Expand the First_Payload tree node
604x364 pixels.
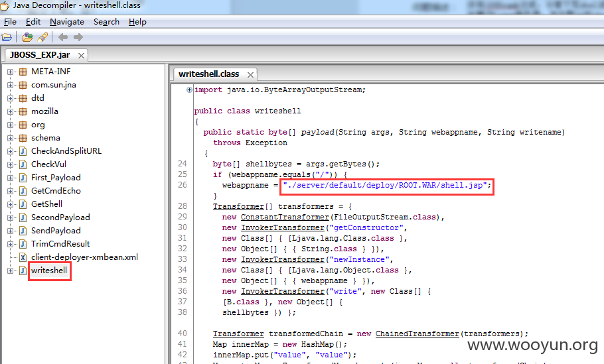tap(11, 178)
